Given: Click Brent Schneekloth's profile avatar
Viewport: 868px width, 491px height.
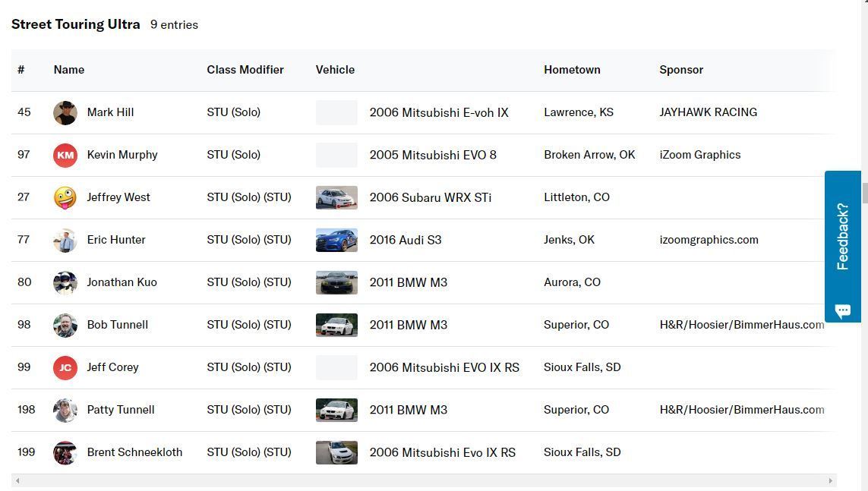Looking at the screenshot, I should point(65,453).
